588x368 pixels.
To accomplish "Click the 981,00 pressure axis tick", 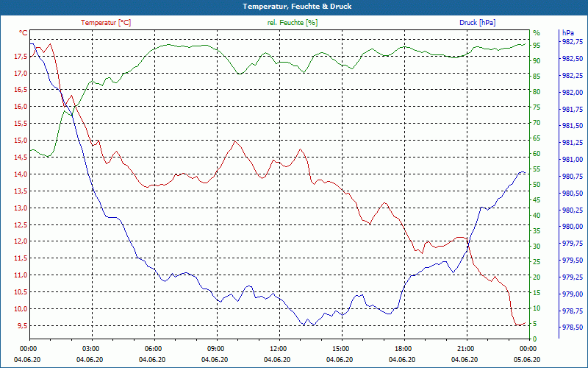I will tap(573, 160).
